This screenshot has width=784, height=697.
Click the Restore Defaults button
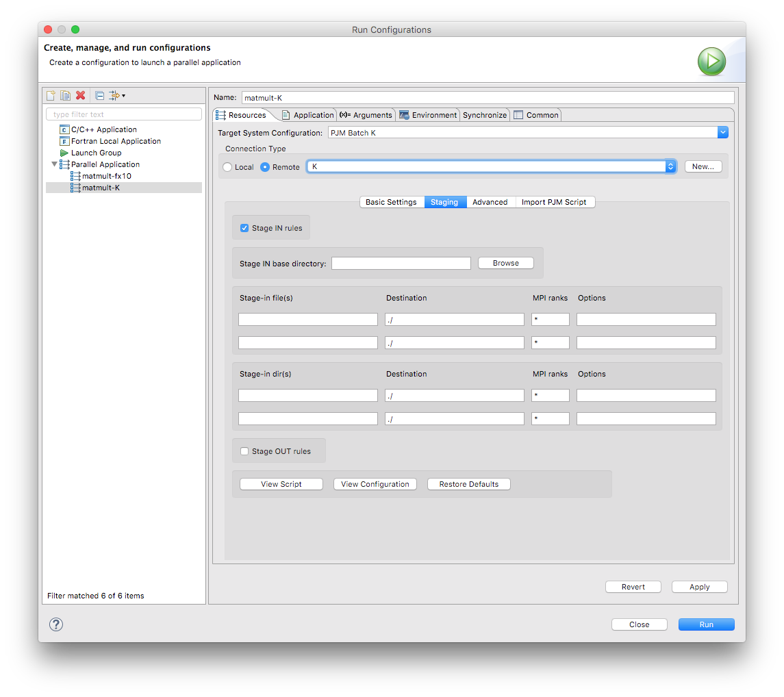point(469,484)
